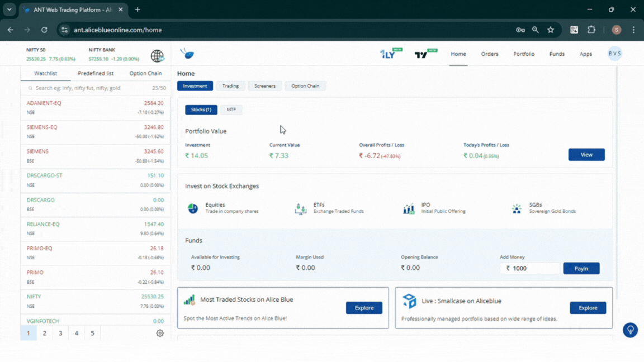The width and height of the screenshot is (644, 362).
Task: Select the Option Chain tab under Home
Action: coord(305,86)
